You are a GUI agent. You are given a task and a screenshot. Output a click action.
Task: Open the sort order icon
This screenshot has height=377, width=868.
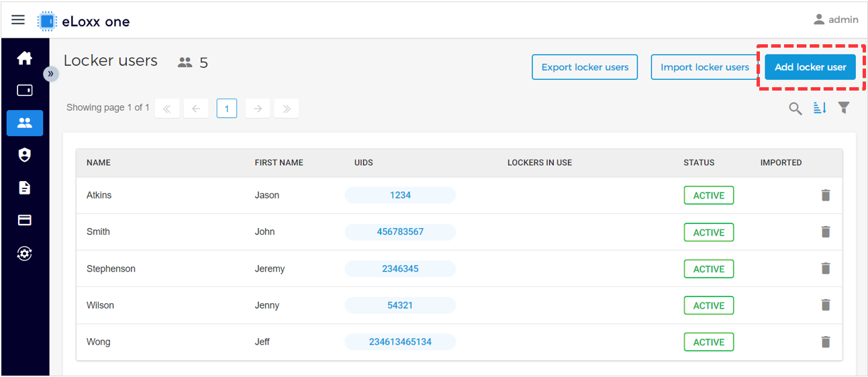[x=820, y=108]
